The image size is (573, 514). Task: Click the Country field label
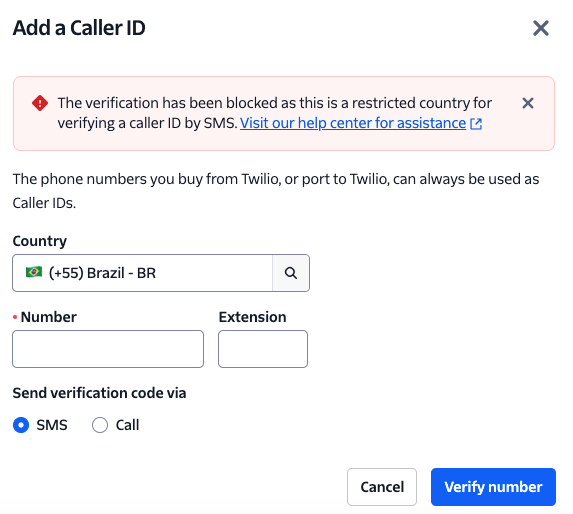tap(40, 241)
